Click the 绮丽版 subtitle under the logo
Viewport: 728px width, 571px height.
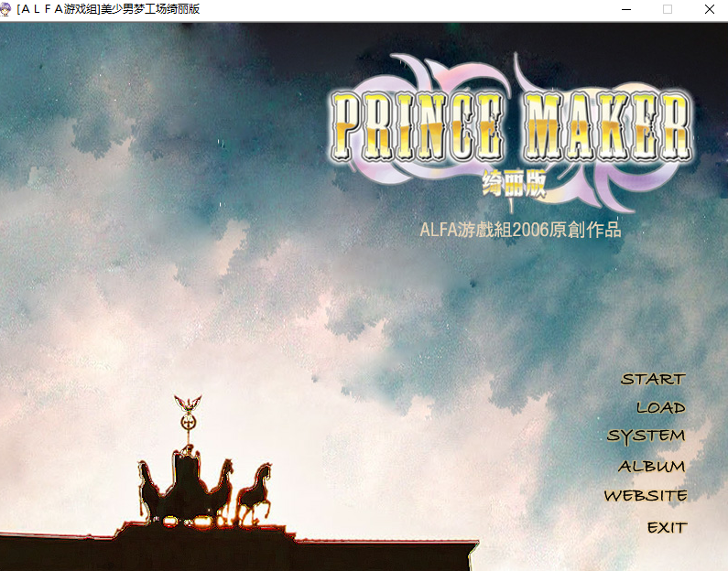pyautogui.click(x=513, y=186)
